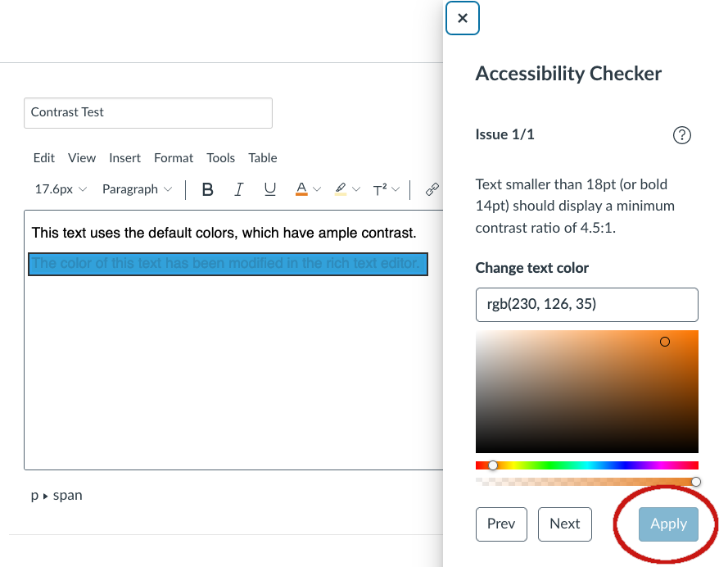
Task: Open the Table menu
Action: (x=263, y=158)
